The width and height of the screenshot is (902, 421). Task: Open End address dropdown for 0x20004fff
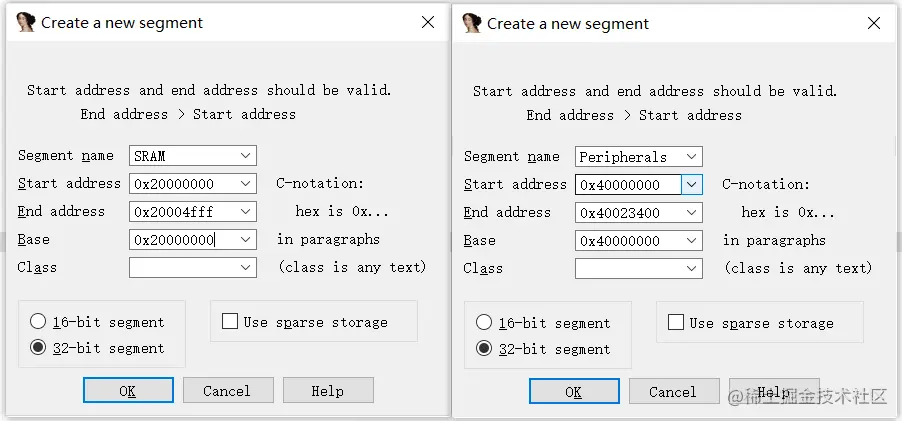[246, 212]
